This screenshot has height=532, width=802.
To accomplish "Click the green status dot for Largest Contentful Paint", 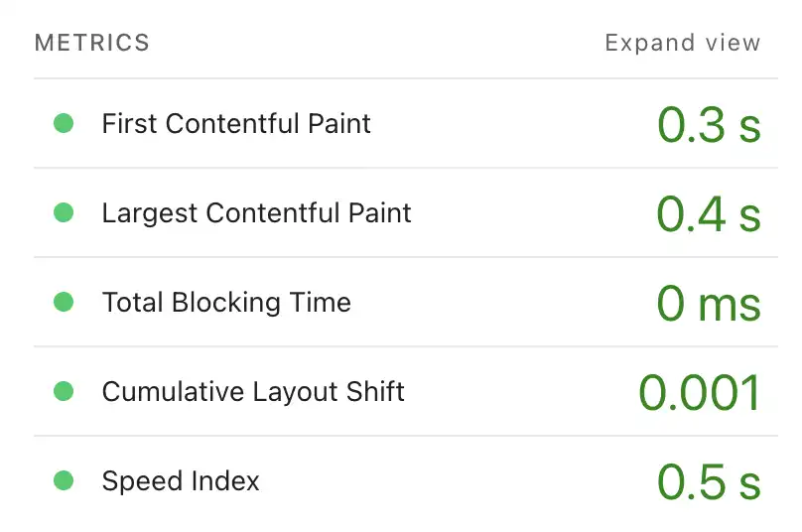I will [64, 213].
